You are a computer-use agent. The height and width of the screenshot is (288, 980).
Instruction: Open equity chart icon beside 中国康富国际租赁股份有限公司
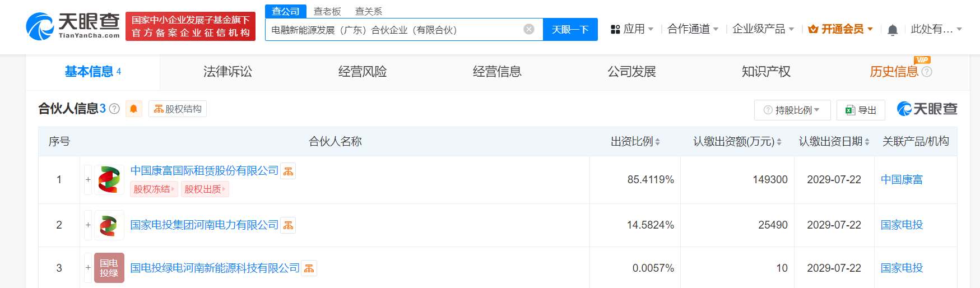coord(288,171)
